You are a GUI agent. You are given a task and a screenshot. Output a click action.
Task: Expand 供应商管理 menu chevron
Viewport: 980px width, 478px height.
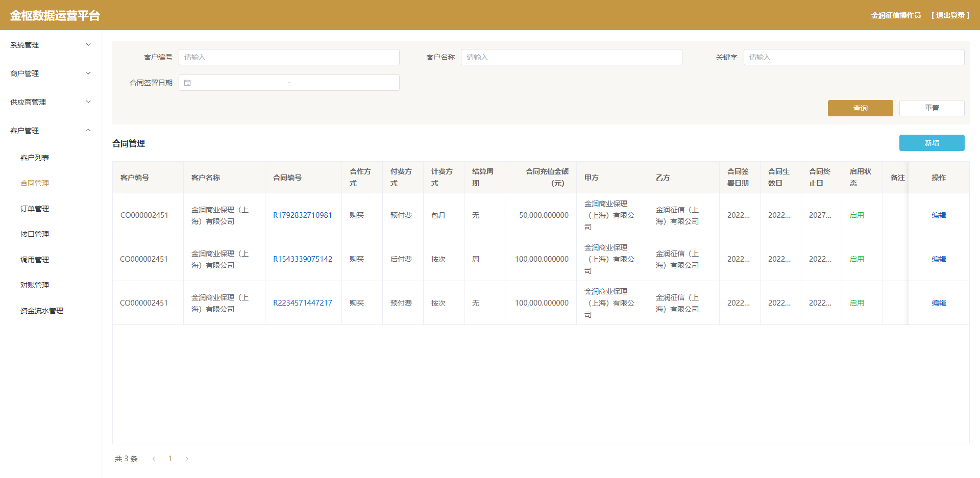tap(88, 102)
